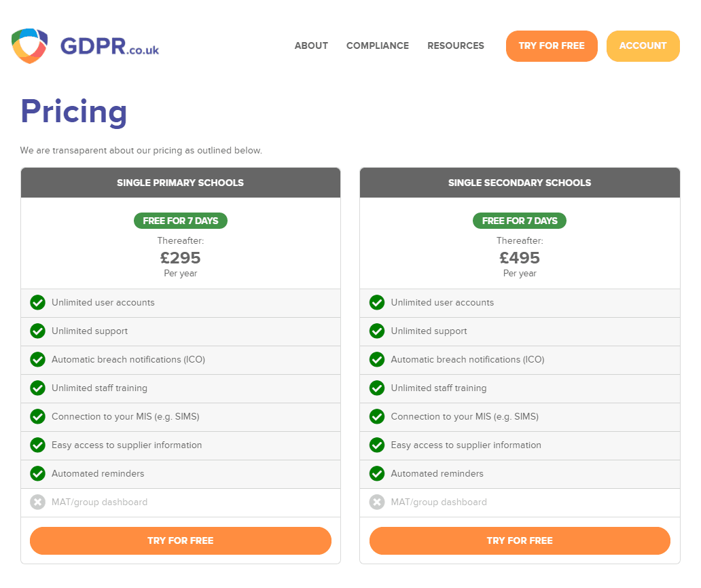The image size is (701, 588).
Task: Open the Account button
Action: 643,46
